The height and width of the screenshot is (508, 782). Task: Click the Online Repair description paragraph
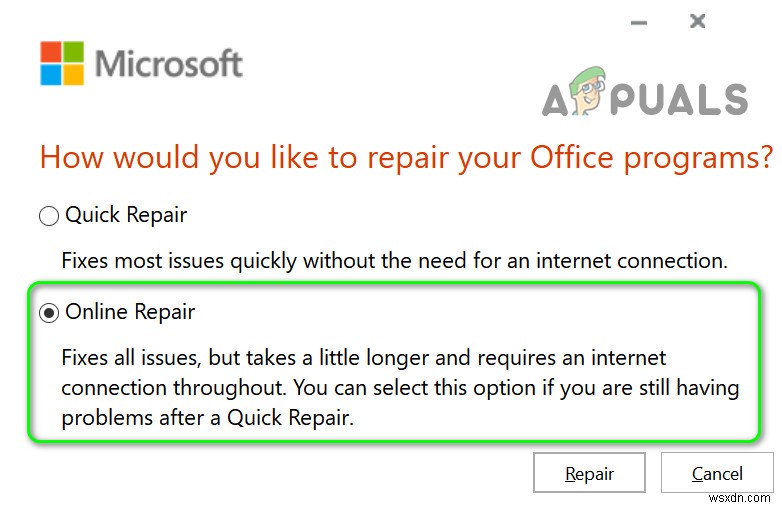[400, 388]
